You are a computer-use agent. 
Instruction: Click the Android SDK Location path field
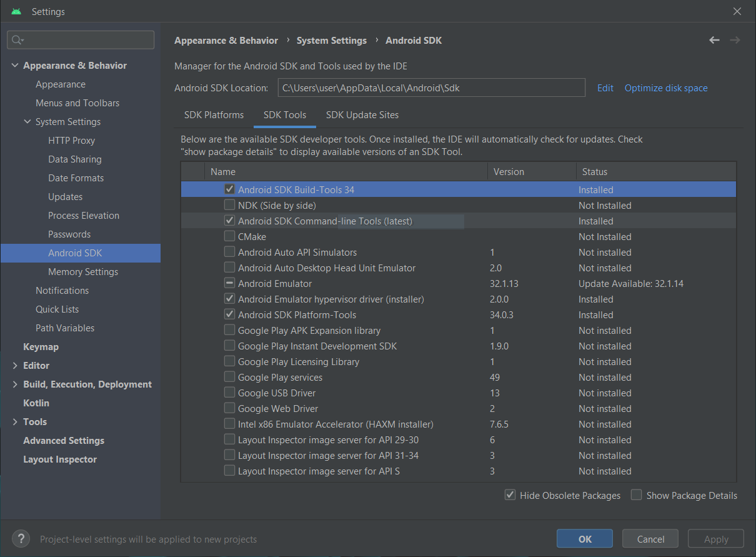pyautogui.click(x=431, y=88)
